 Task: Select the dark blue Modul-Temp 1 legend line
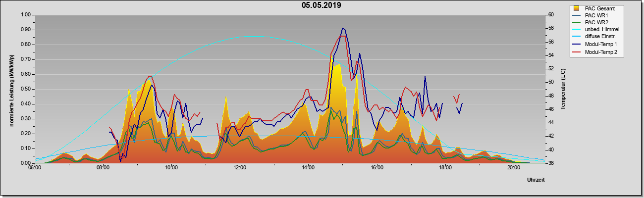577,45
